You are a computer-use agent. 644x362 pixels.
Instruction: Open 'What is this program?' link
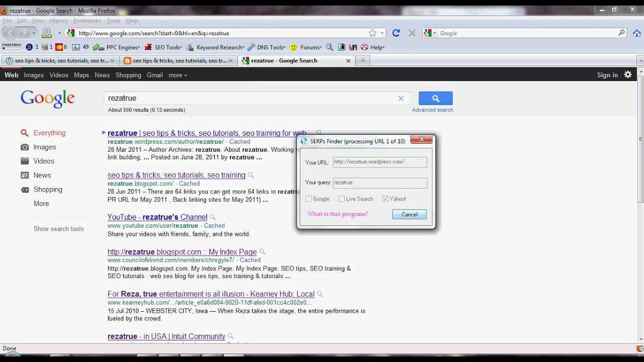[x=338, y=214]
